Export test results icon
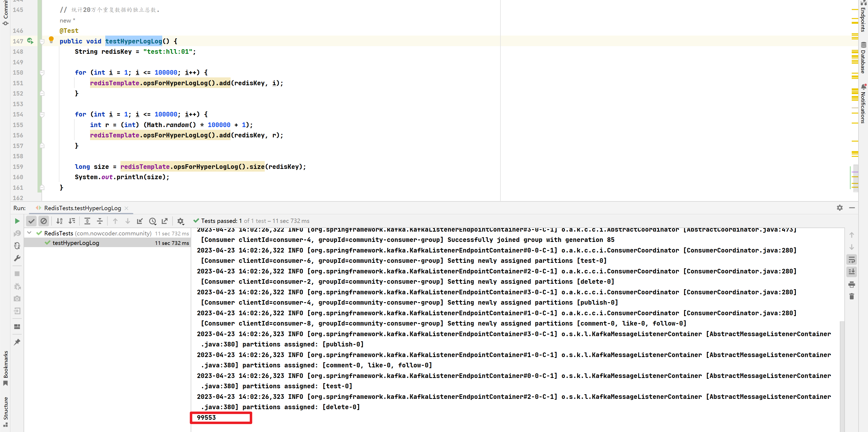Image resolution: width=868 pixels, height=432 pixels. click(x=165, y=221)
